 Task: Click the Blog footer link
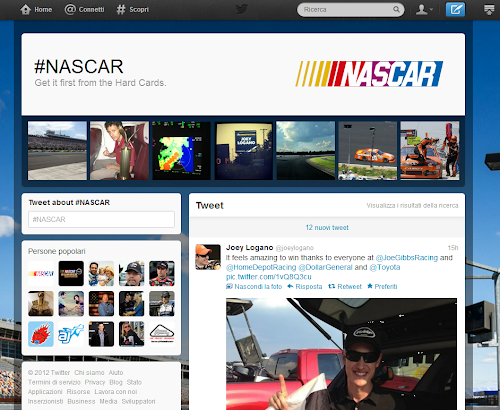[x=116, y=382]
